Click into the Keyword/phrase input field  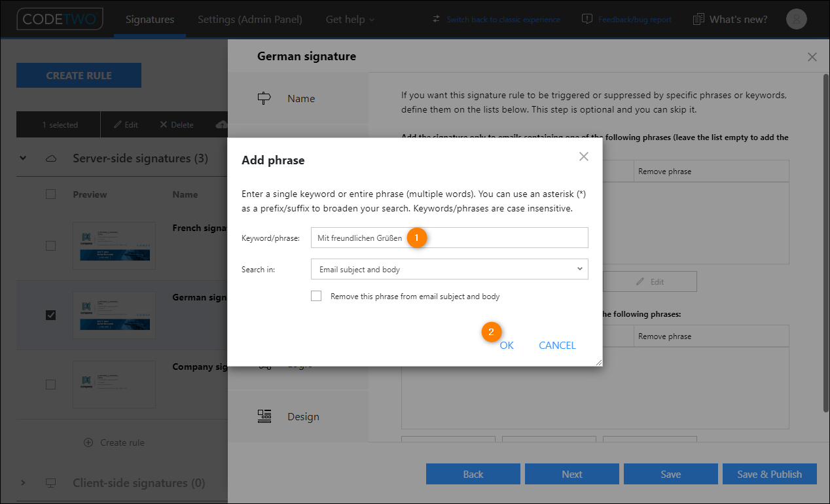click(450, 238)
